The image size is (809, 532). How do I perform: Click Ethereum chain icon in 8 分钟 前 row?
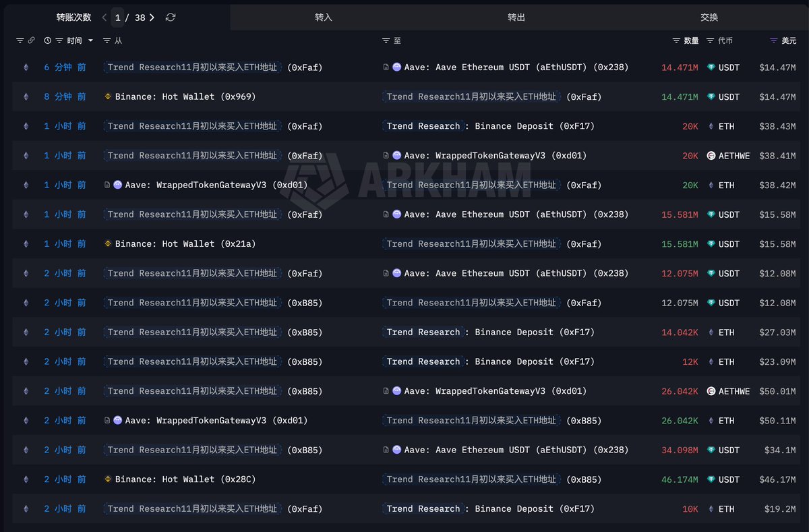coord(26,97)
